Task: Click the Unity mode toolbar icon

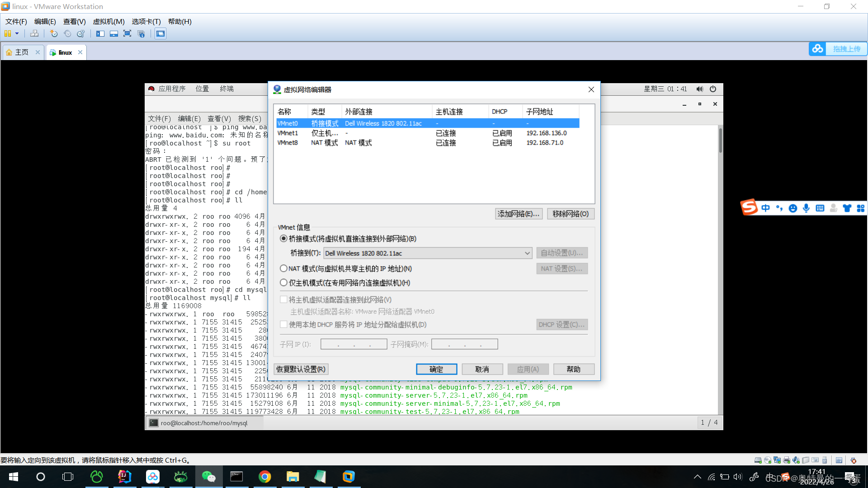Action: click(141, 33)
